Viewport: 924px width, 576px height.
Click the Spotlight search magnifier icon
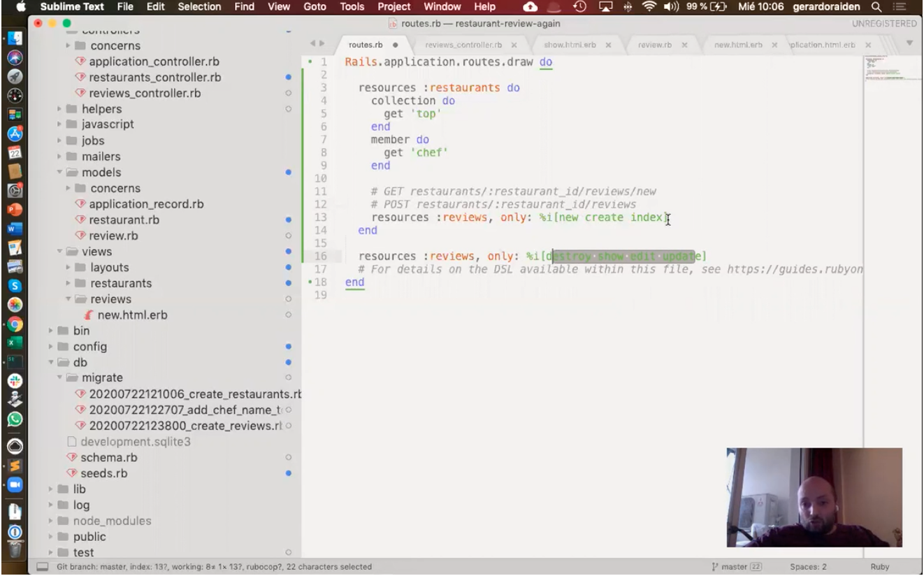[876, 7]
